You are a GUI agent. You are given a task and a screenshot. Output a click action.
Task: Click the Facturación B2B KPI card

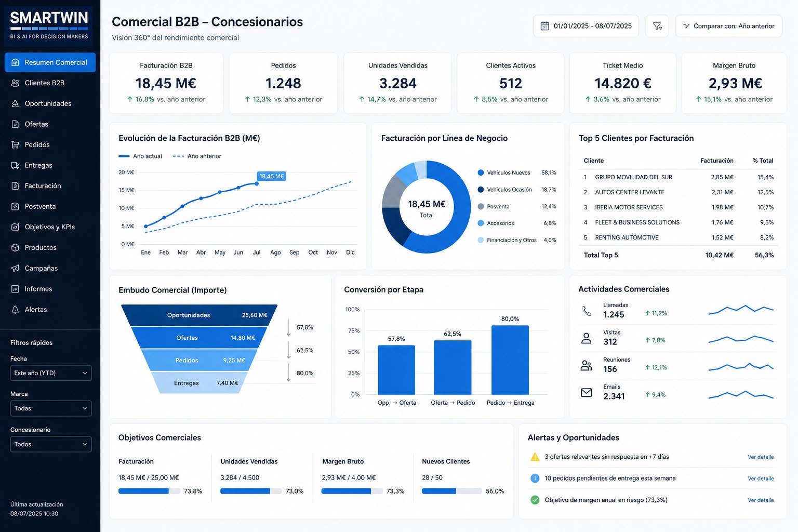point(166,83)
